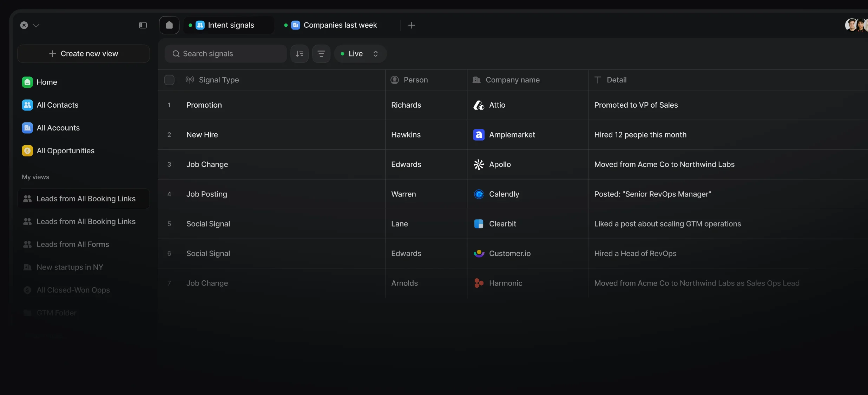Expand the chevron next to close icon
Image resolution: width=868 pixels, height=395 pixels.
pyautogui.click(x=36, y=25)
